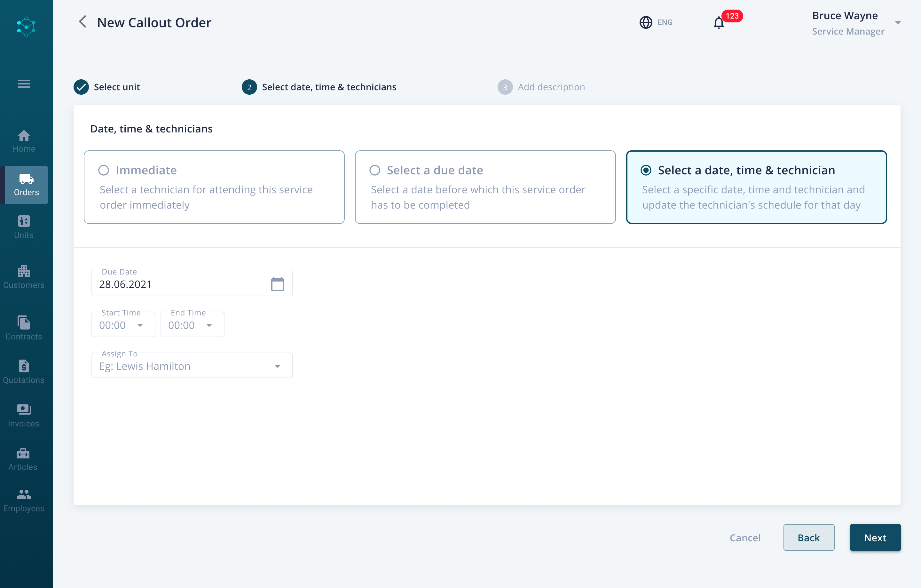Image resolution: width=921 pixels, height=588 pixels.
Task: Open the ENG language selector
Action: pos(656,22)
